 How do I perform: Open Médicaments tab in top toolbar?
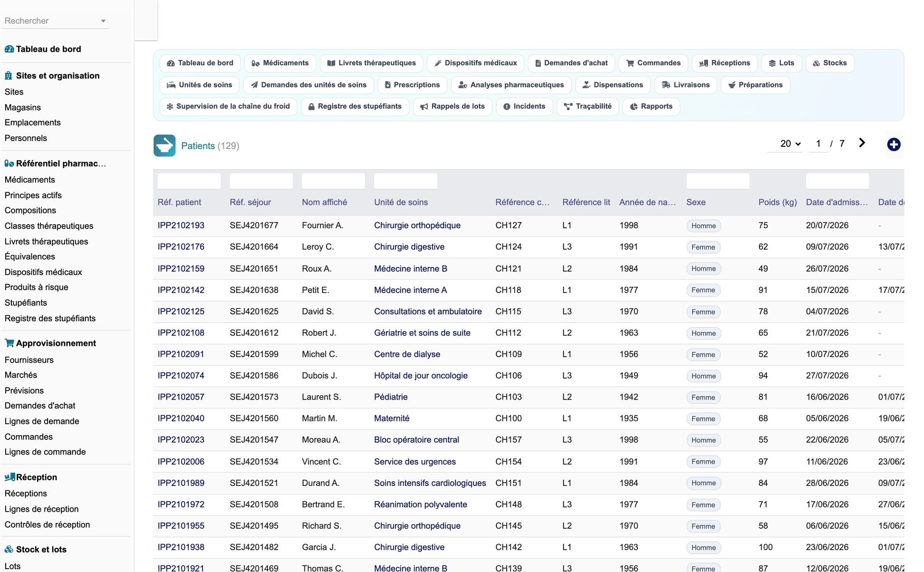(x=280, y=63)
